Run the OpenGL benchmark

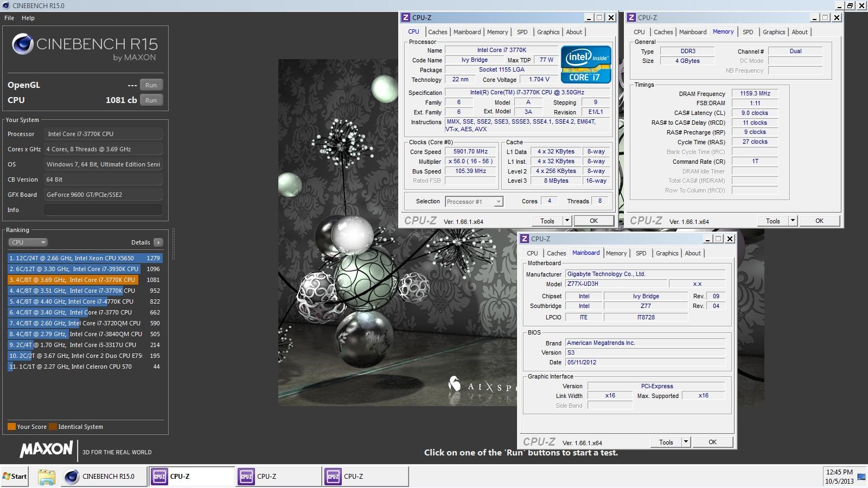click(x=151, y=85)
